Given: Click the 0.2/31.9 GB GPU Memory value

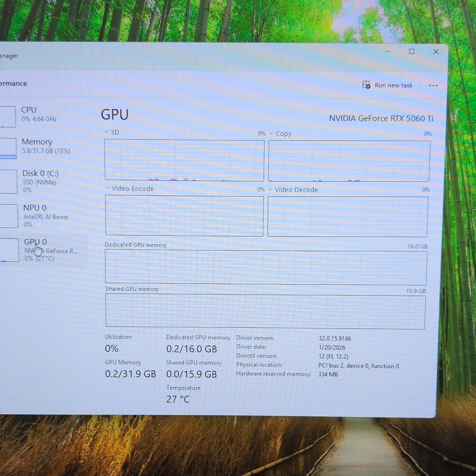Looking at the screenshot, I should 130,374.
